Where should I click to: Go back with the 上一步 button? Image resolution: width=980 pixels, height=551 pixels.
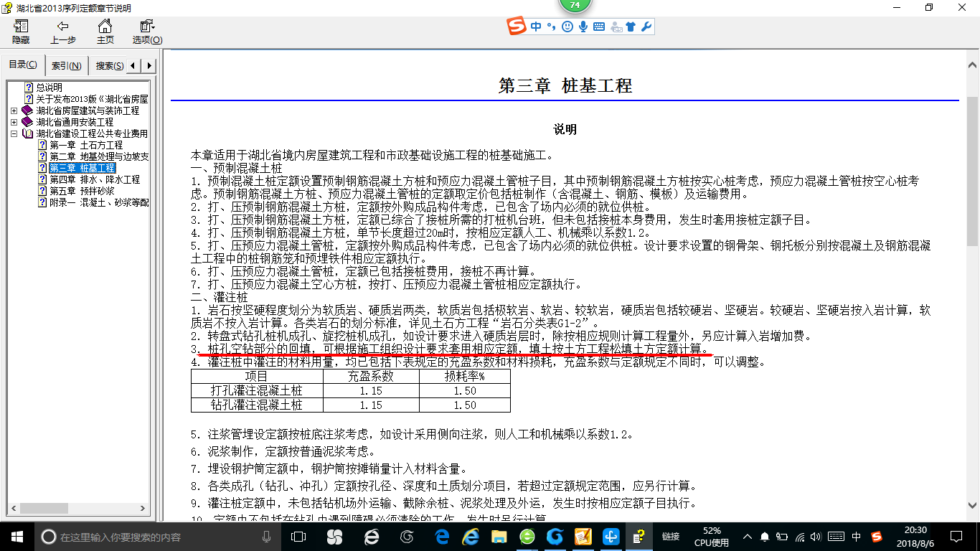coord(63,32)
